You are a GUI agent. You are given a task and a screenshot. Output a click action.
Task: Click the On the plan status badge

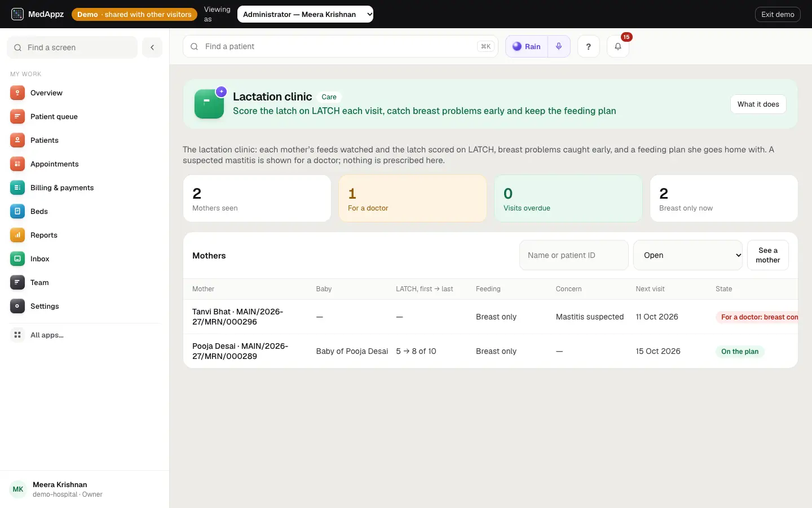pos(740,351)
